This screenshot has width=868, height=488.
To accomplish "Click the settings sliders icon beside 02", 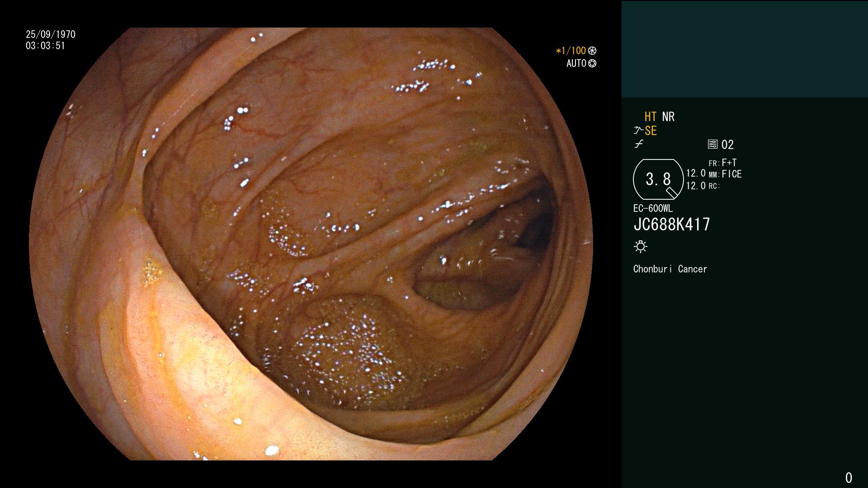I will click(x=712, y=144).
